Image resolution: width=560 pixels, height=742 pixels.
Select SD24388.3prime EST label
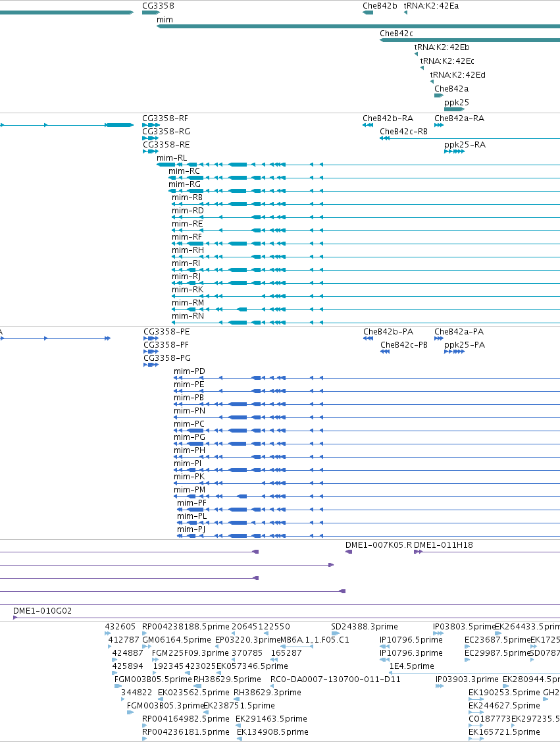coord(364,627)
